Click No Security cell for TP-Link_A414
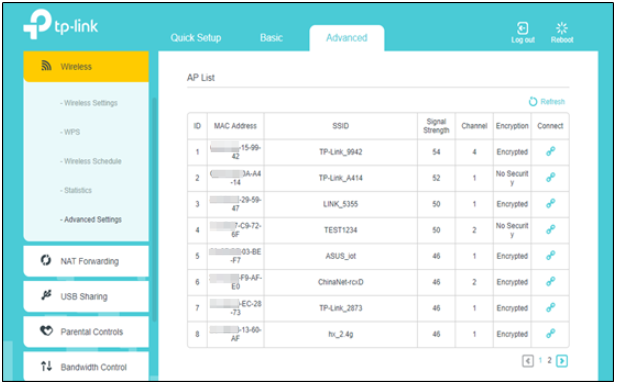The height and width of the screenshot is (385, 617). 512,178
